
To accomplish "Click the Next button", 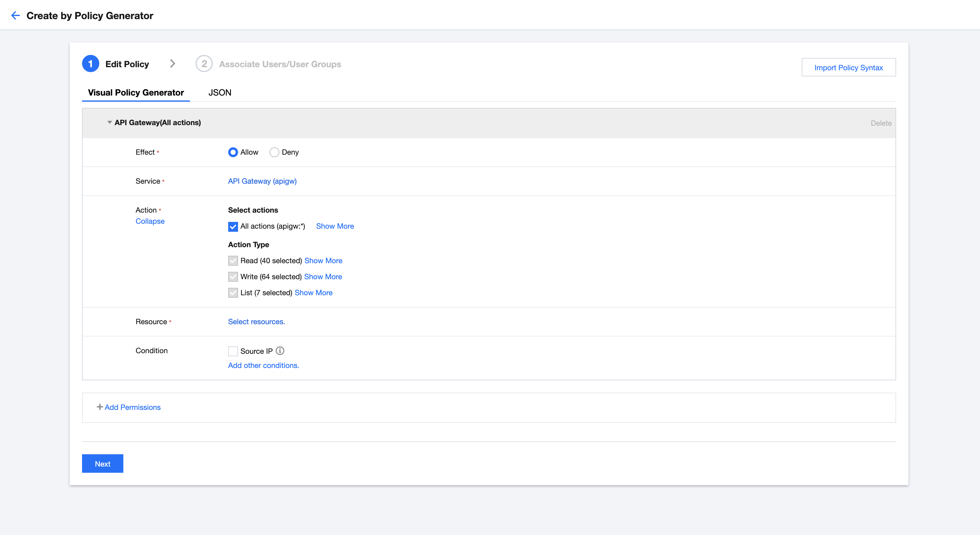I will coord(102,464).
